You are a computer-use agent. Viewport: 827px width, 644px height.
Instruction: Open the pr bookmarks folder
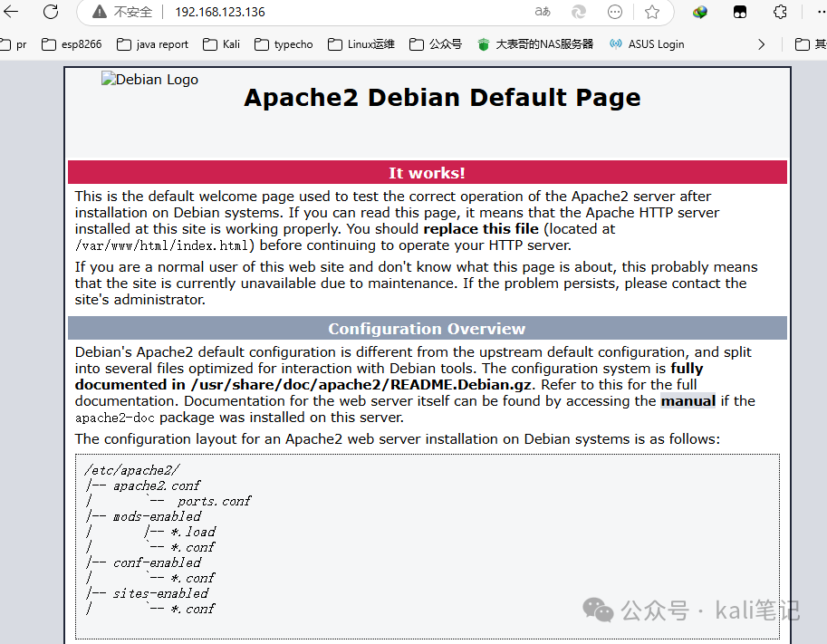tap(14, 44)
